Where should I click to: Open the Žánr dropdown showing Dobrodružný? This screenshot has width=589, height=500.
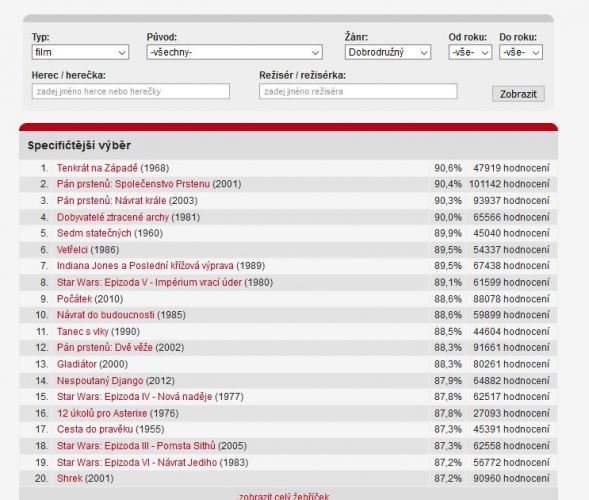(x=388, y=52)
